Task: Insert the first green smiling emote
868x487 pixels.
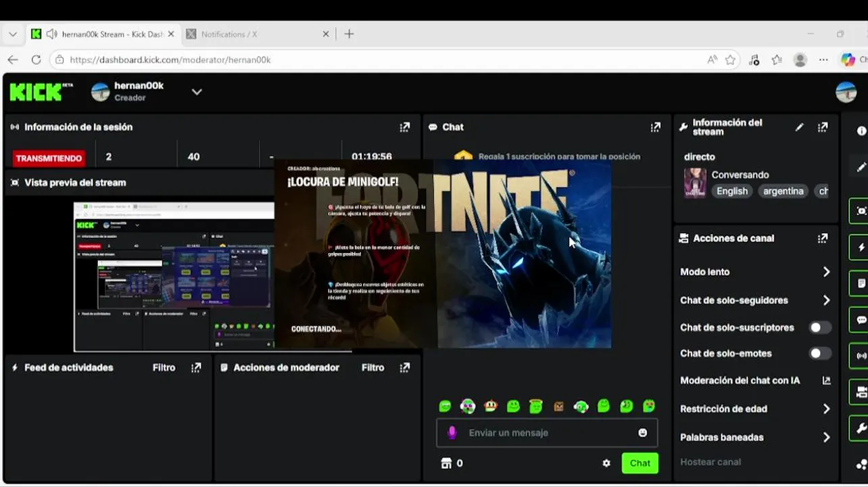Action: tap(445, 407)
